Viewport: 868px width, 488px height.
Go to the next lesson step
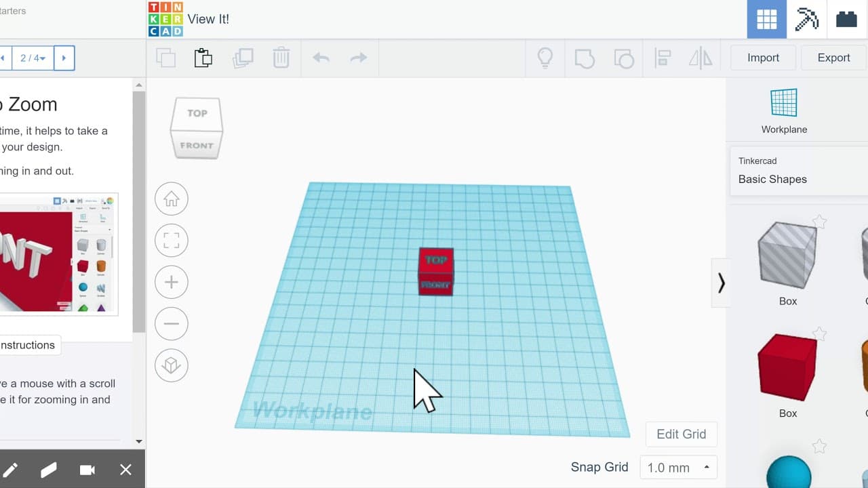[64, 58]
